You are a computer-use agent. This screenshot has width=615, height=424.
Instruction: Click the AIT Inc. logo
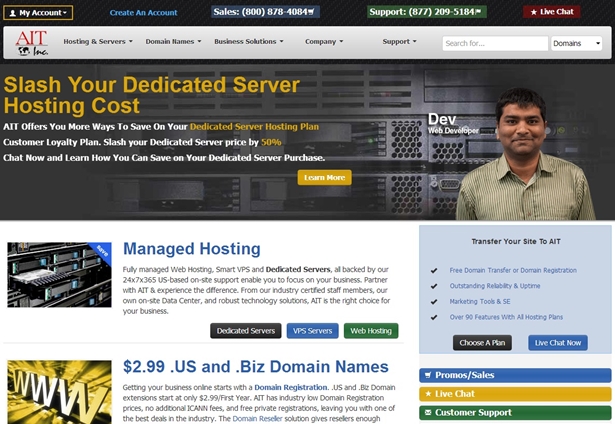(32, 43)
